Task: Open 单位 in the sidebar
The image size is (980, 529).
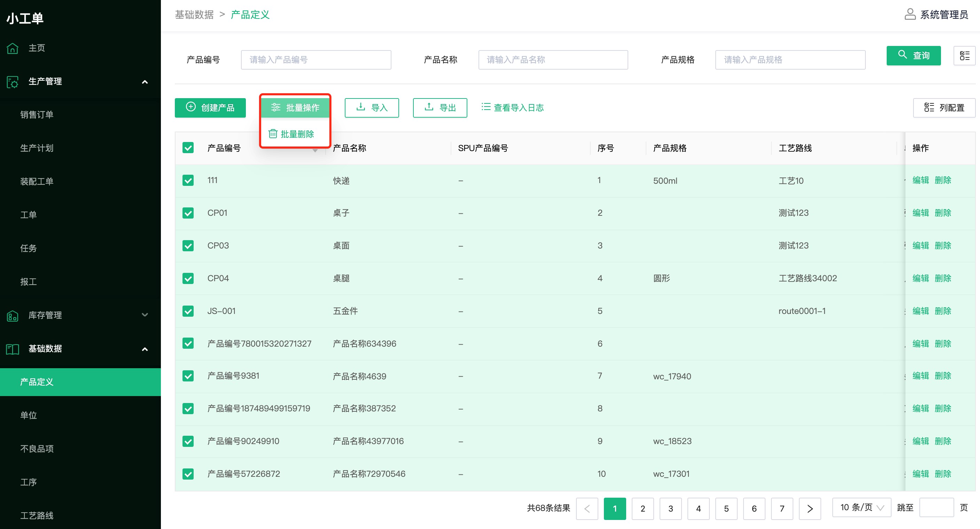Action: [x=29, y=415]
